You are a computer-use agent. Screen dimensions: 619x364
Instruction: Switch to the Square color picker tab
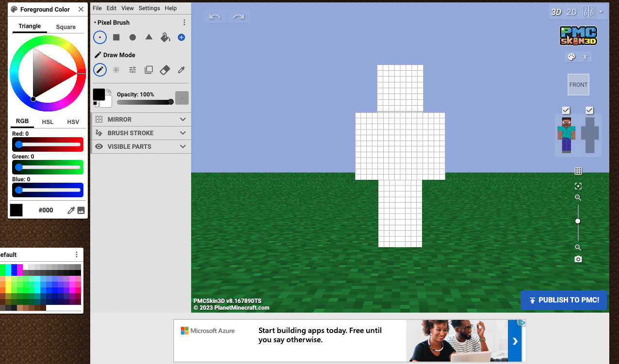pos(66,27)
